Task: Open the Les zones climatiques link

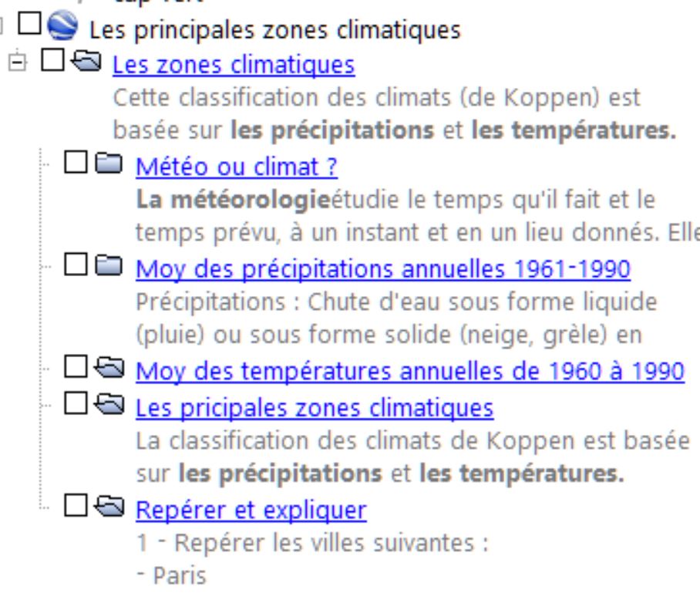Action: click(x=234, y=65)
